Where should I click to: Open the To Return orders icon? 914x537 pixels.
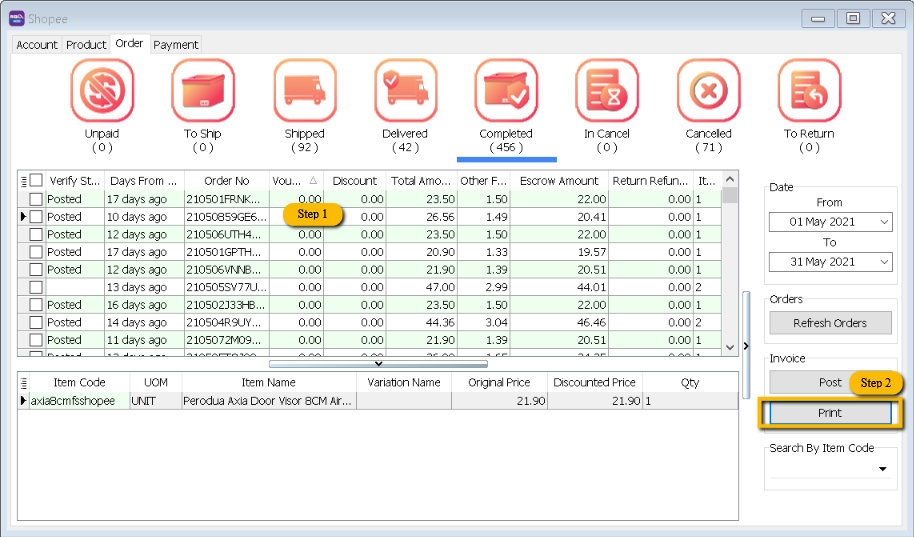click(809, 91)
